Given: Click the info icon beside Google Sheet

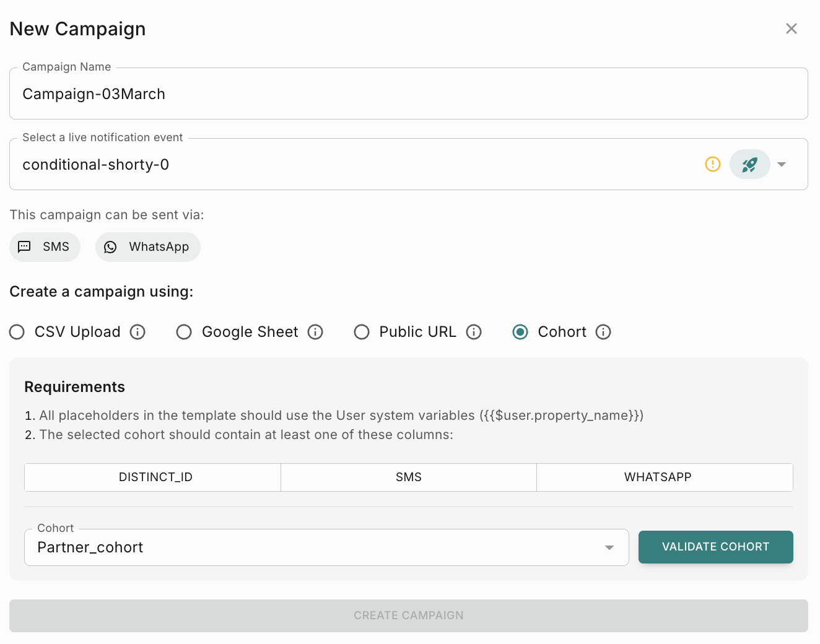Looking at the screenshot, I should (315, 332).
